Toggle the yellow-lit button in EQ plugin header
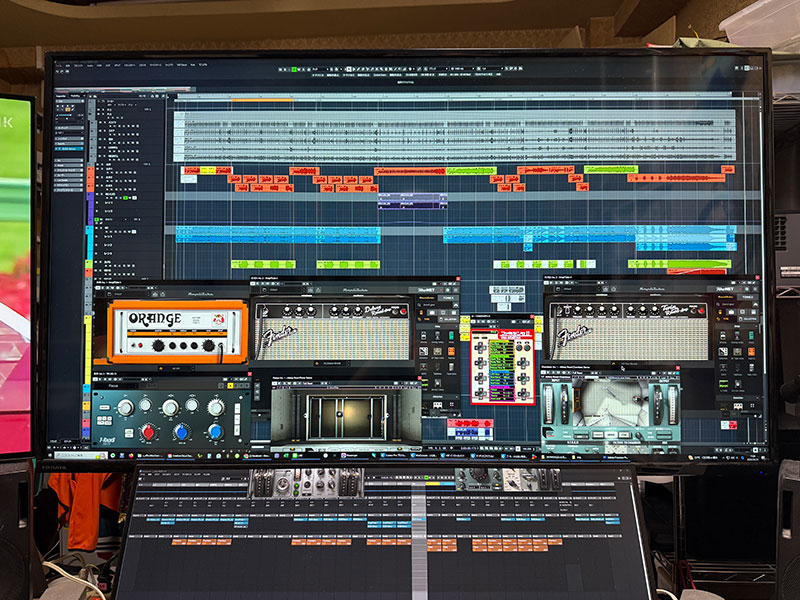The width and height of the screenshot is (800, 600). [230, 386]
